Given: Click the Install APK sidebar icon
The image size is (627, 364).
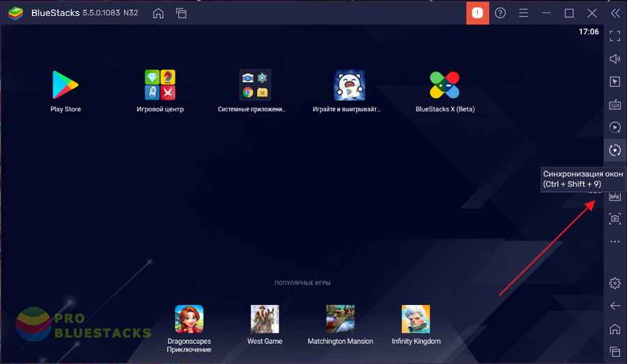Looking at the screenshot, I should pos(614,196).
